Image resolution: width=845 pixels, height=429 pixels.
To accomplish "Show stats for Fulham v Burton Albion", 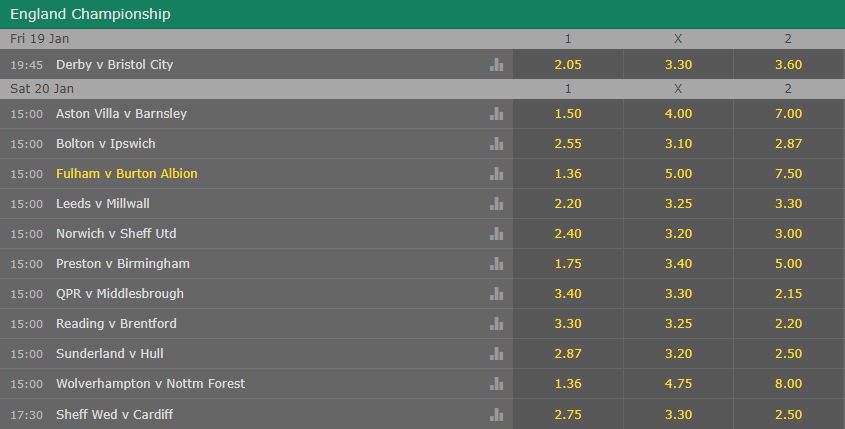I will click(x=497, y=174).
